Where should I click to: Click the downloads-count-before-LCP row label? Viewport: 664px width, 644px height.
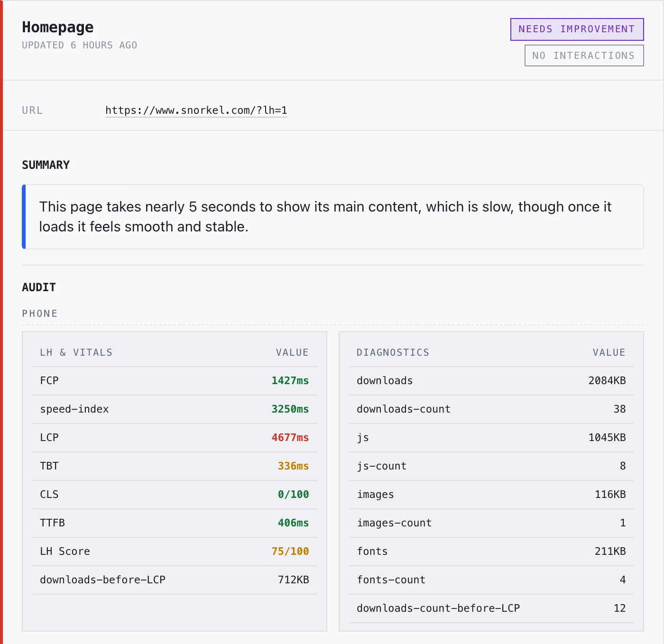[438, 608]
